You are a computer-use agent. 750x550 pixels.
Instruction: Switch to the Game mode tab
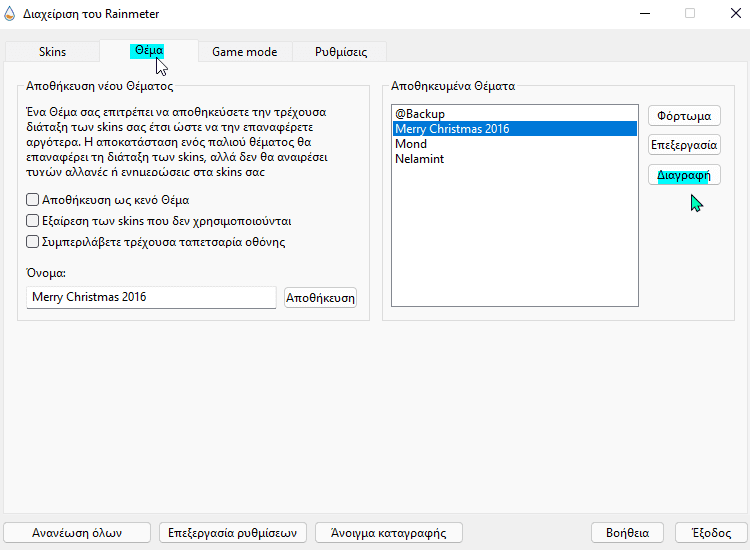(x=244, y=52)
